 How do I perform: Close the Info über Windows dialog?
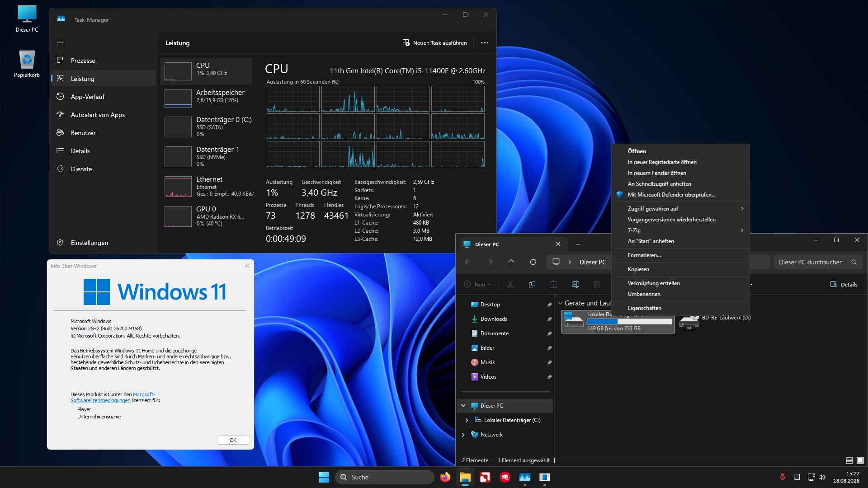(247, 266)
